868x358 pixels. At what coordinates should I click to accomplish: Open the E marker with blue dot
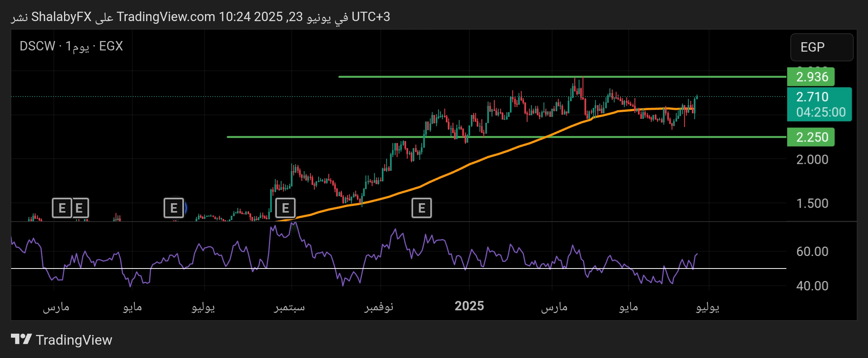[x=174, y=208]
